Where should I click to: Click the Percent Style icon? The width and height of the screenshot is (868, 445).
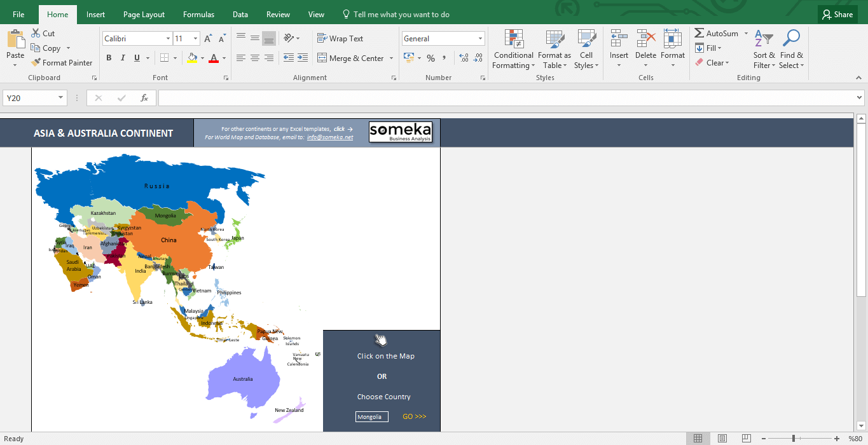pos(431,58)
